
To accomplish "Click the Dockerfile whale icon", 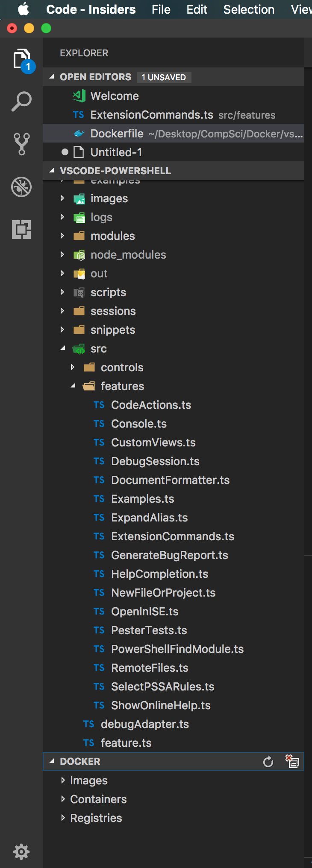I will pyautogui.click(x=79, y=133).
